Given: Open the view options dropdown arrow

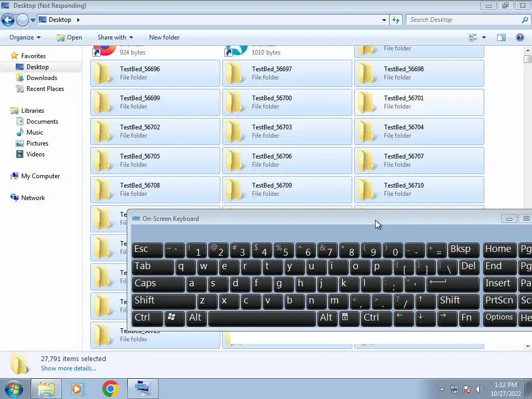Looking at the screenshot, I should (x=484, y=37).
